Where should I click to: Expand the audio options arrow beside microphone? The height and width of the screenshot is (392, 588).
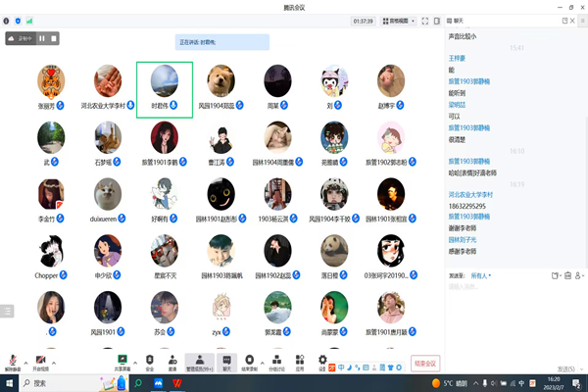coord(24,359)
